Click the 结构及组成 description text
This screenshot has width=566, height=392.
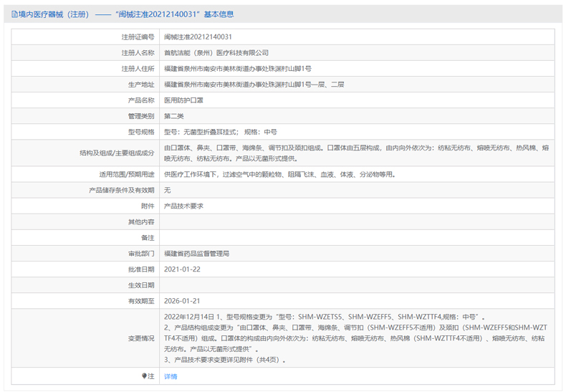tap(356, 153)
